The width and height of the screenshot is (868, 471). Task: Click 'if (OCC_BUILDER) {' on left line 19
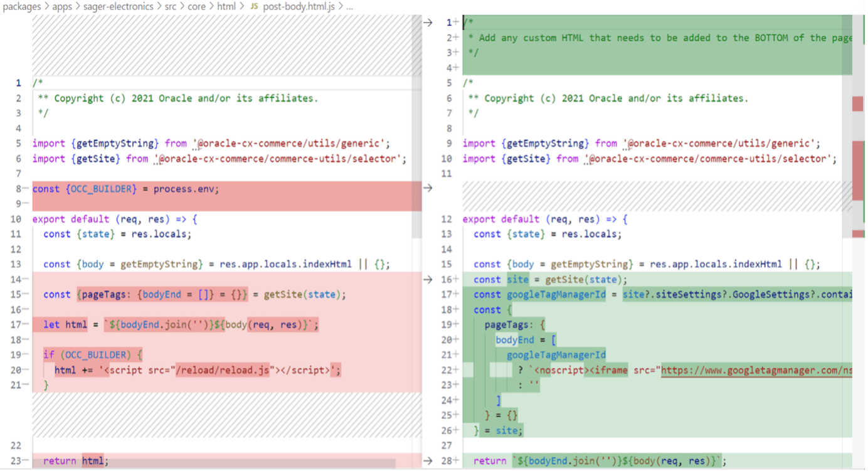[93, 355]
